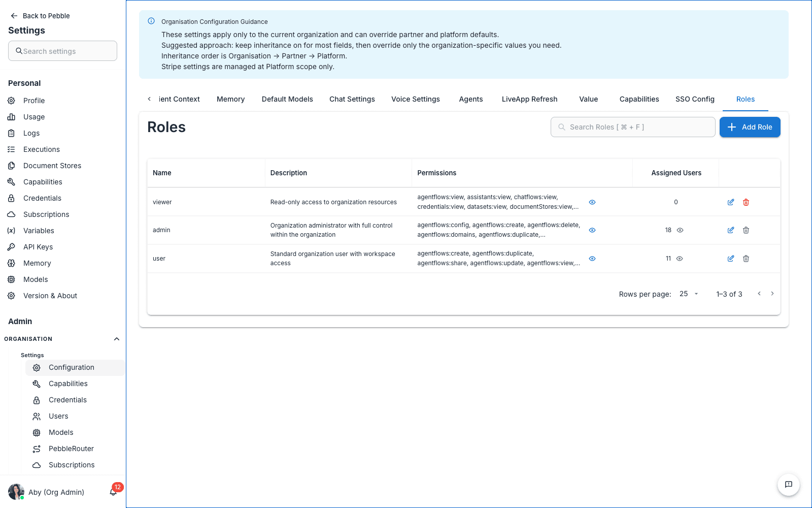Edit the viewer role

(x=731, y=202)
